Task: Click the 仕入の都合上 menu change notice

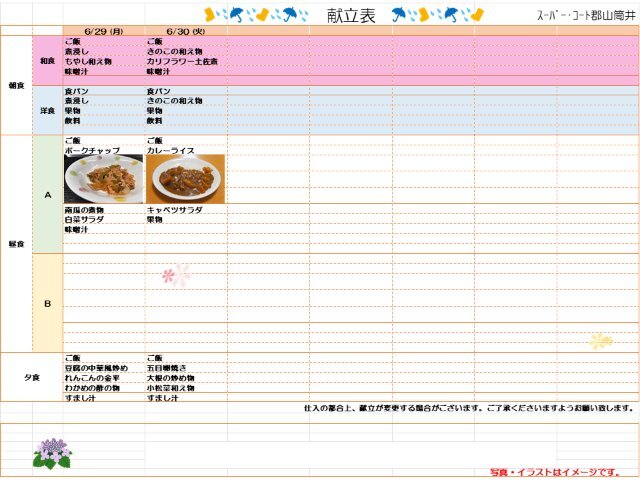Action: coord(469,408)
